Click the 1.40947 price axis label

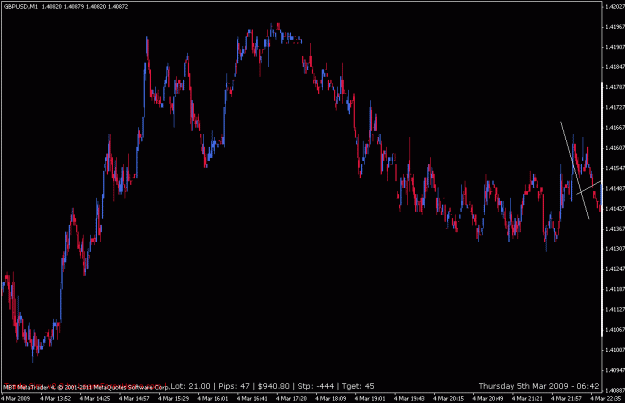coord(614,370)
